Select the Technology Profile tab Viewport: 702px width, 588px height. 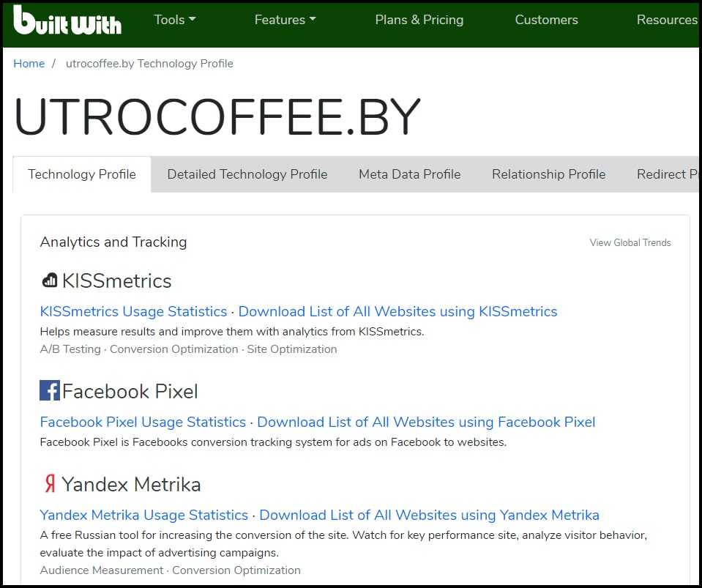point(82,174)
